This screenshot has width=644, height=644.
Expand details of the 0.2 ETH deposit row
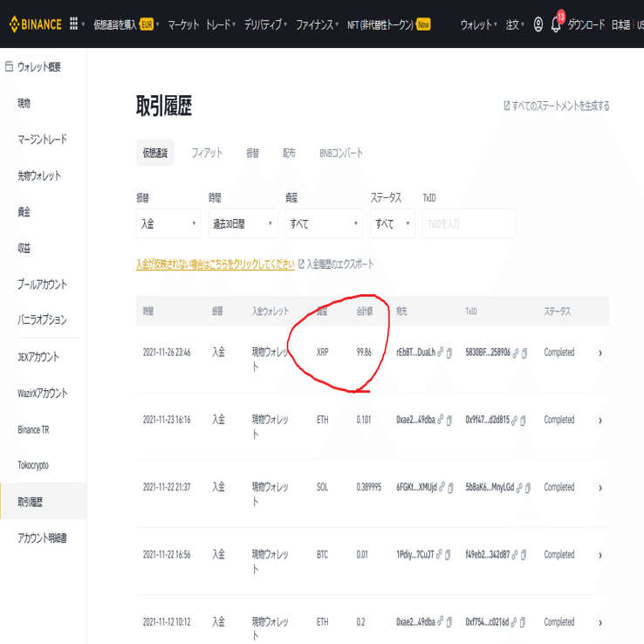(x=600, y=623)
